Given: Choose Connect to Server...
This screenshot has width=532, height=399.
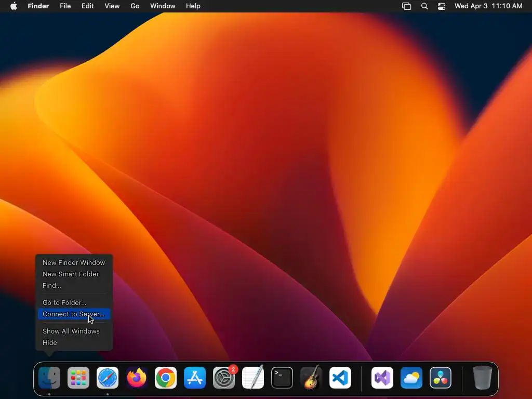Looking at the screenshot, I should coord(74,314).
